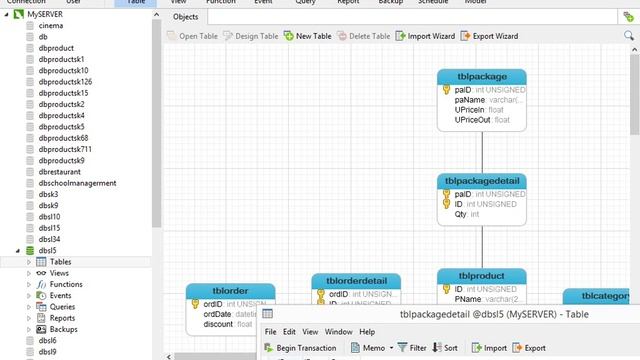Select the cinema database
The height and width of the screenshot is (360, 640).
click(x=51, y=25)
